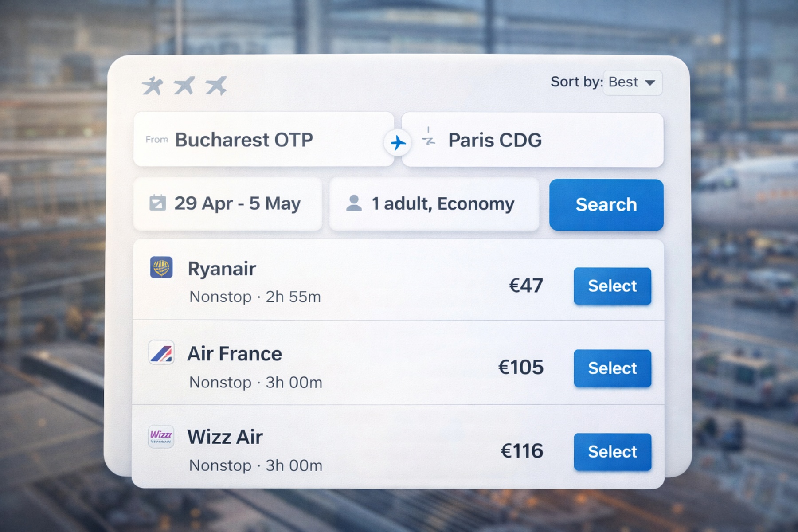
Task: Click the middle plane icon in header
Action: [x=184, y=86]
